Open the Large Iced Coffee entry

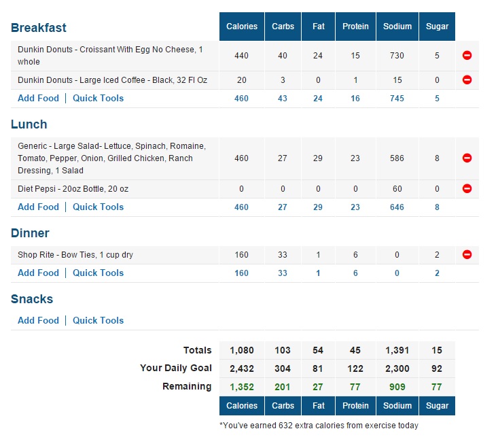tap(112, 80)
